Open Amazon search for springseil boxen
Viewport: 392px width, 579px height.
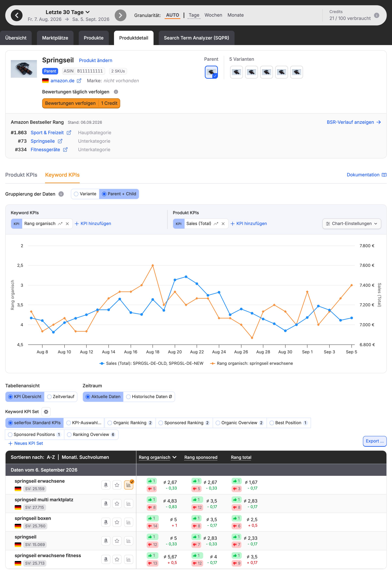point(106,522)
